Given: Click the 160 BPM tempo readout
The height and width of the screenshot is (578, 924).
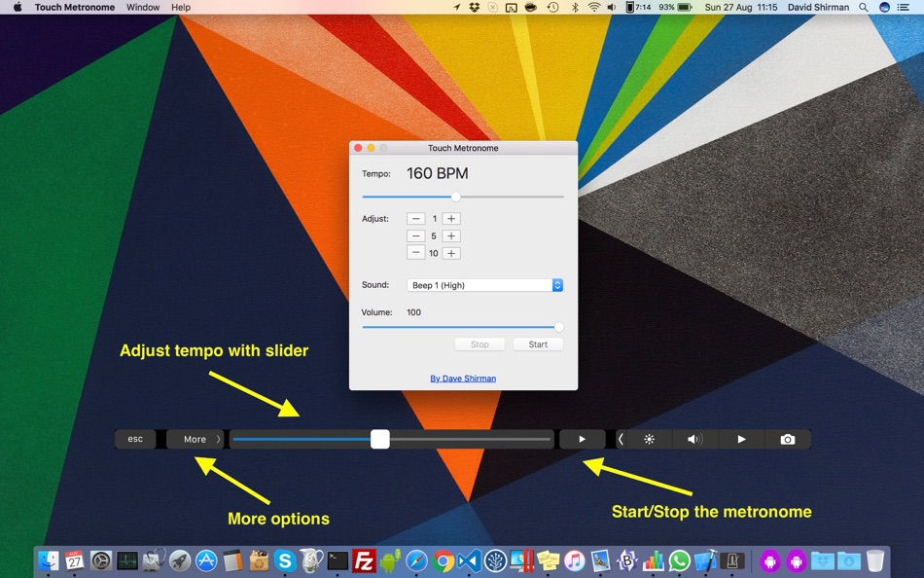Looking at the screenshot, I should point(438,173).
